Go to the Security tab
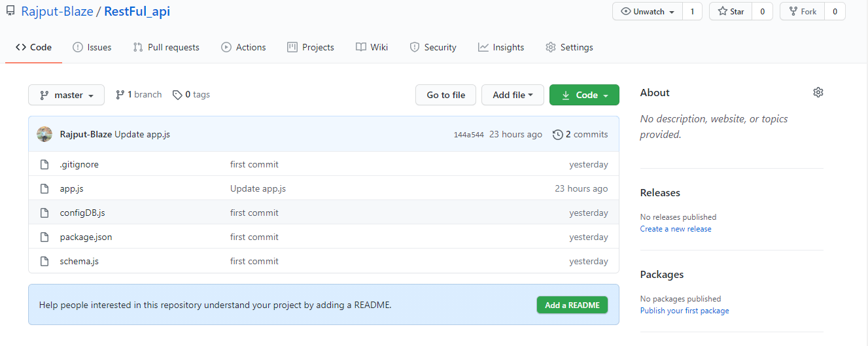 [x=433, y=47]
